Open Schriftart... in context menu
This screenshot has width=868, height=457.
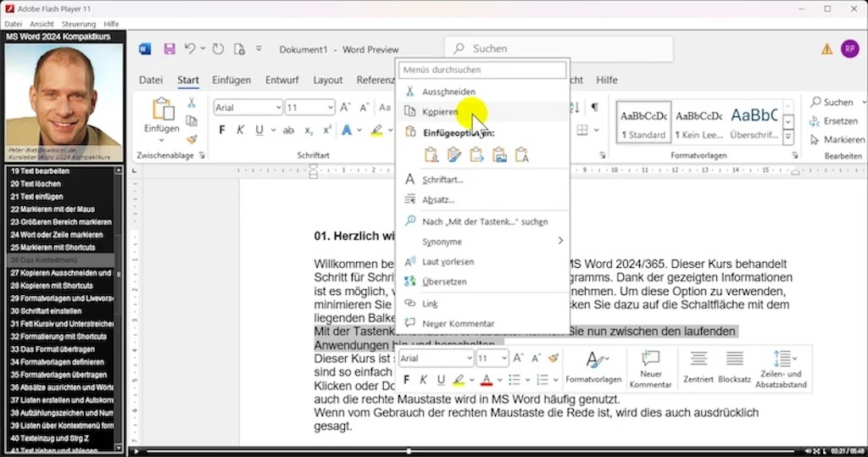coord(484,180)
